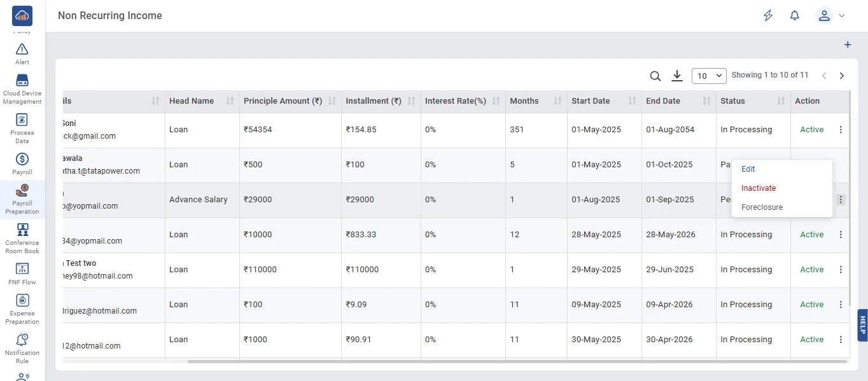Screen dimensions: 868x381
Task: Click the plus icon to add income
Action: click(x=847, y=45)
